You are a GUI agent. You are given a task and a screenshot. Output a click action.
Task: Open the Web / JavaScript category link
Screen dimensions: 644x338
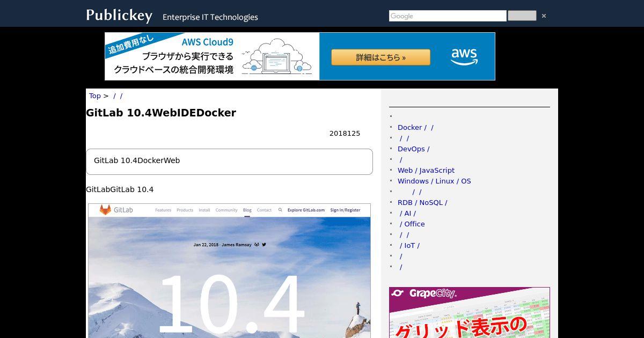[426, 171]
